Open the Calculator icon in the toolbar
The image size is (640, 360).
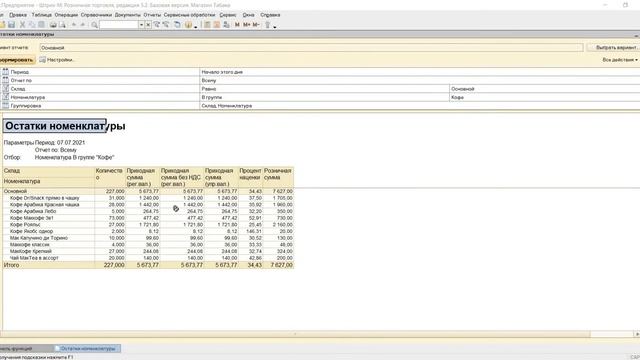(207, 25)
